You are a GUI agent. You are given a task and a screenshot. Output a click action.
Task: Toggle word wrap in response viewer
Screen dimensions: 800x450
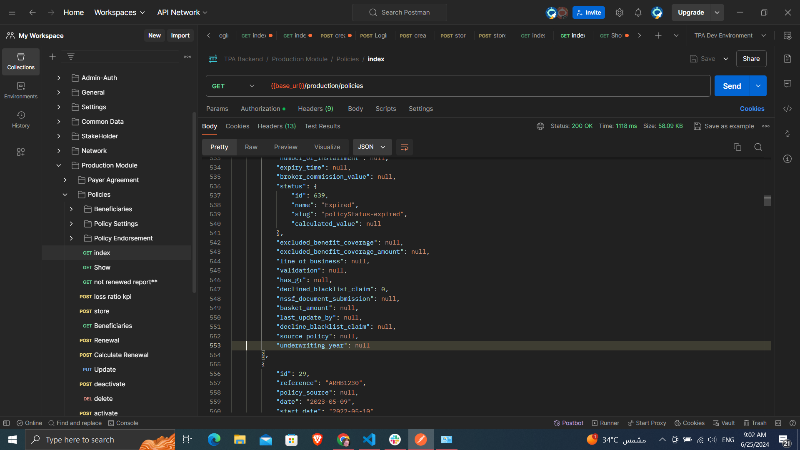tap(405, 146)
